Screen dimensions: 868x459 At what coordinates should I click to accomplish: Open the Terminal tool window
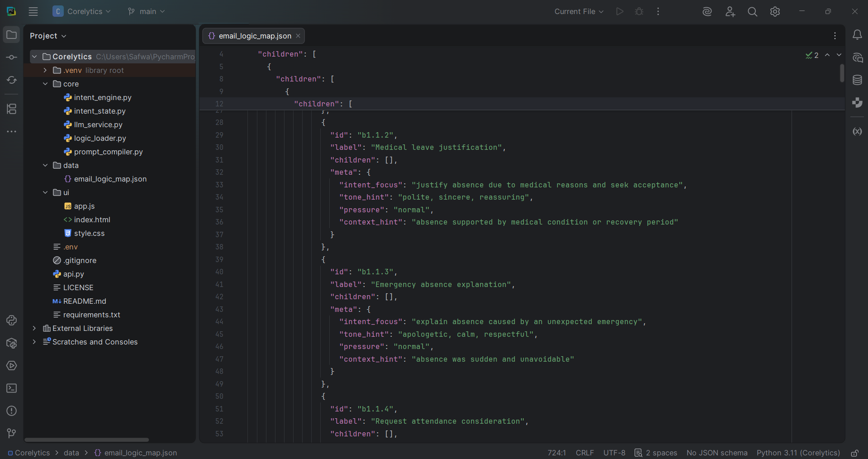12,388
